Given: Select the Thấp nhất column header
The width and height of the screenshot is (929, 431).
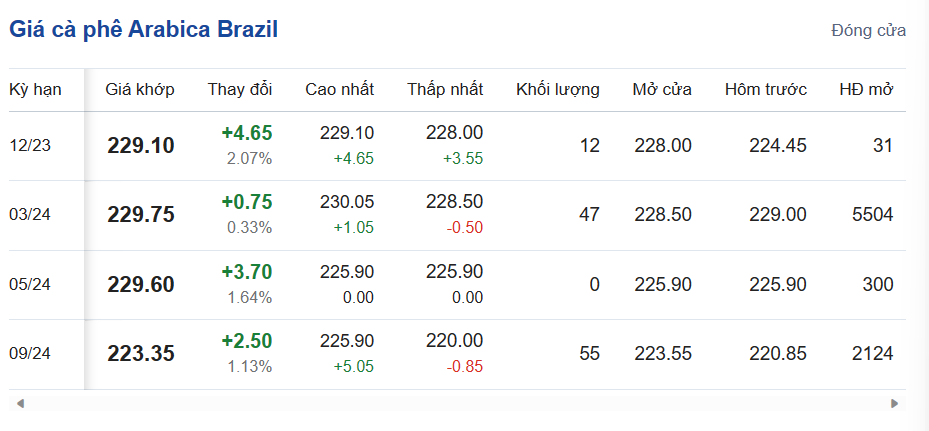Looking at the screenshot, I should (445, 89).
